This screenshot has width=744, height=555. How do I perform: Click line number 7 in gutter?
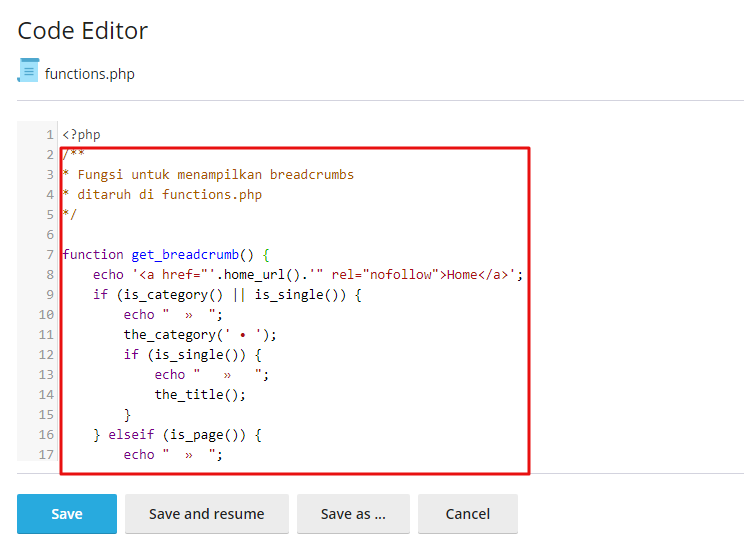[x=50, y=255]
